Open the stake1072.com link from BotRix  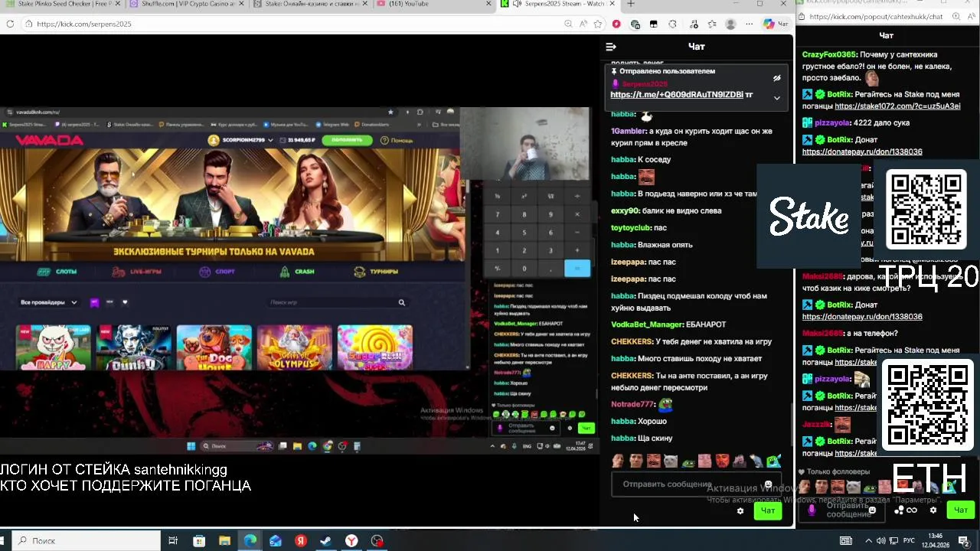tap(897, 106)
